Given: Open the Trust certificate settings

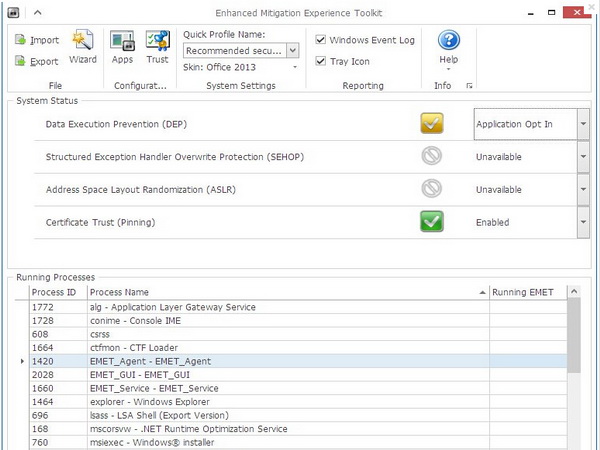Looking at the screenshot, I should click(x=157, y=47).
